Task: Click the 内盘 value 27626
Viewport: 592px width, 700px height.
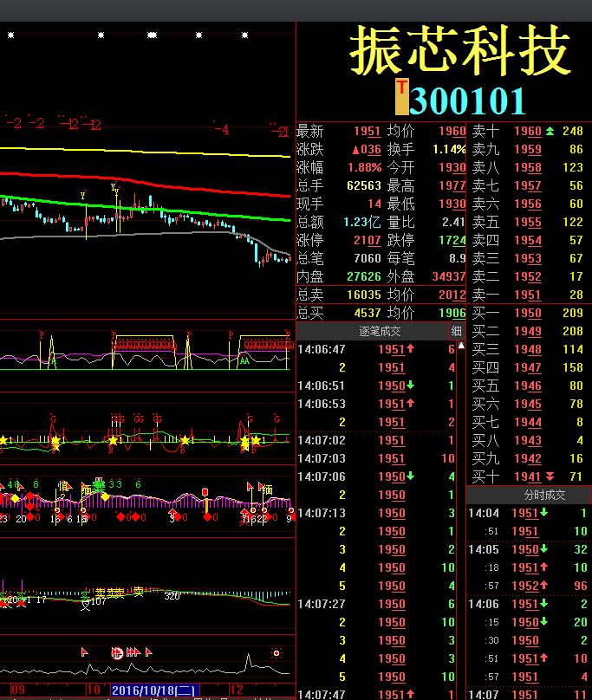Action: coord(364,276)
